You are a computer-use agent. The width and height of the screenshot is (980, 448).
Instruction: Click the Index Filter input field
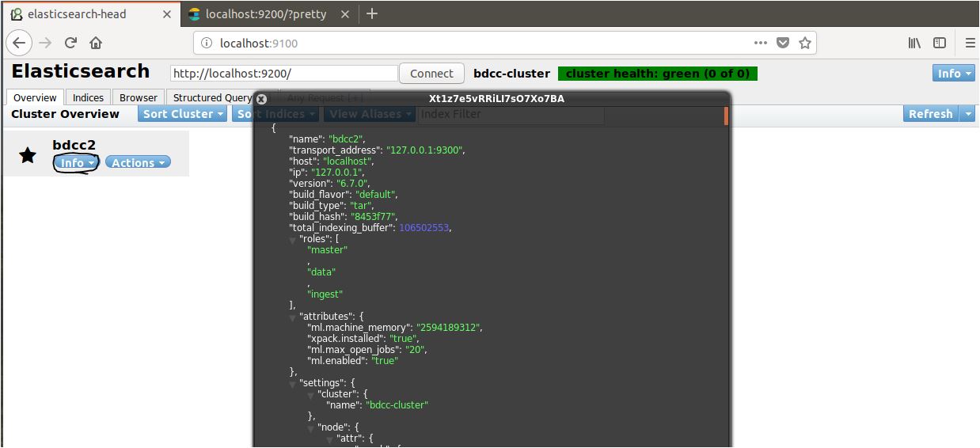click(511, 114)
